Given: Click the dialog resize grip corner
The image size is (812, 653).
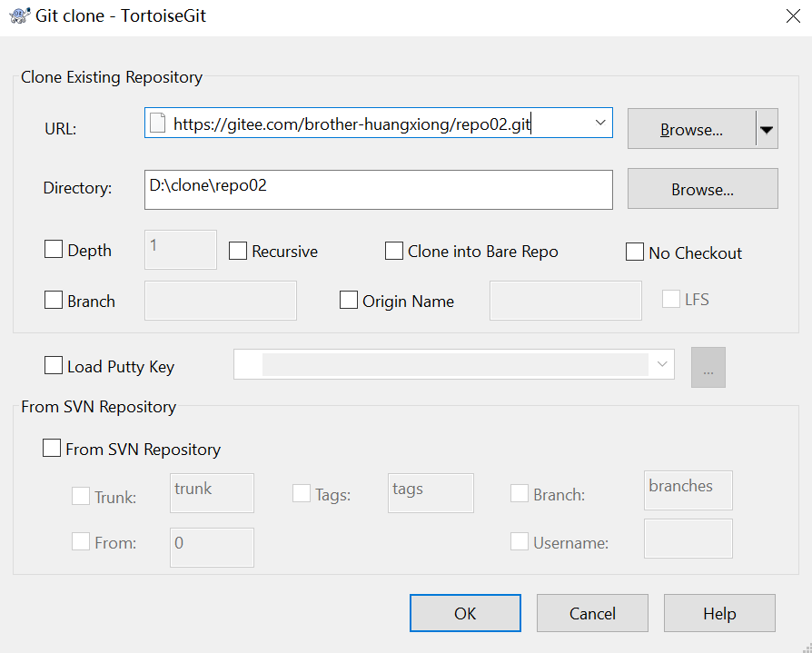Looking at the screenshot, I should (807, 648).
